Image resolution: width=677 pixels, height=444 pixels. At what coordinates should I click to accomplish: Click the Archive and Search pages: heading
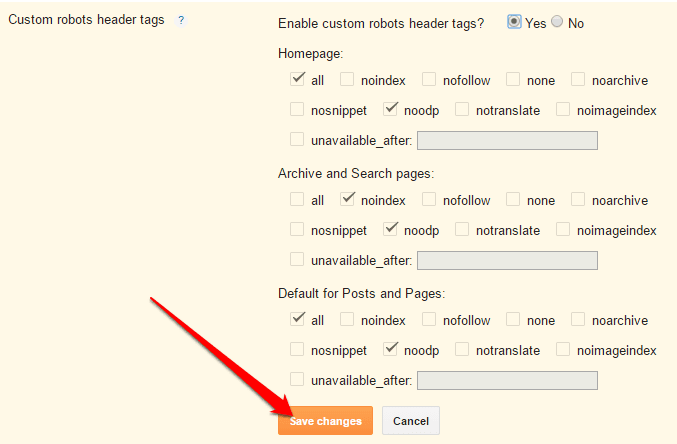point(356,174)
